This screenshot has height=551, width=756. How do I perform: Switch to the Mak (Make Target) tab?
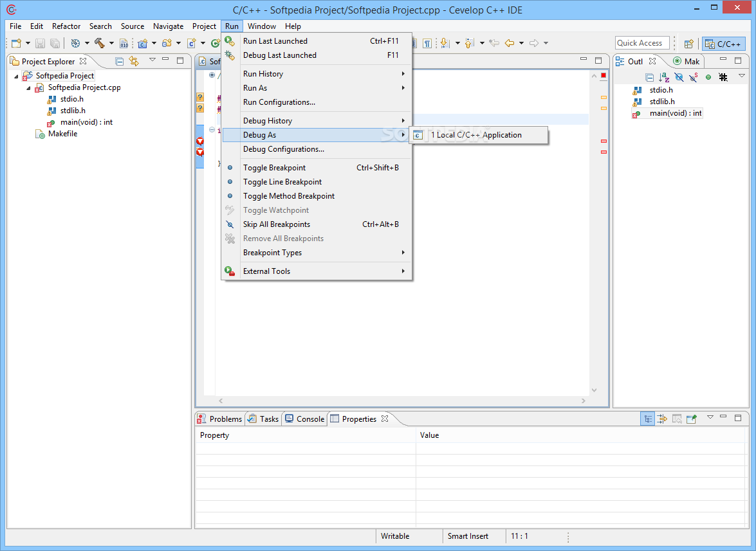pyautogui.click(x=686, y=62)
